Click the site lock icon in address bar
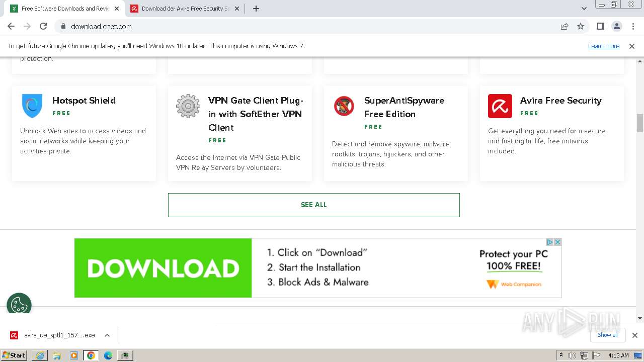644x362 pixels. [63, 26]
